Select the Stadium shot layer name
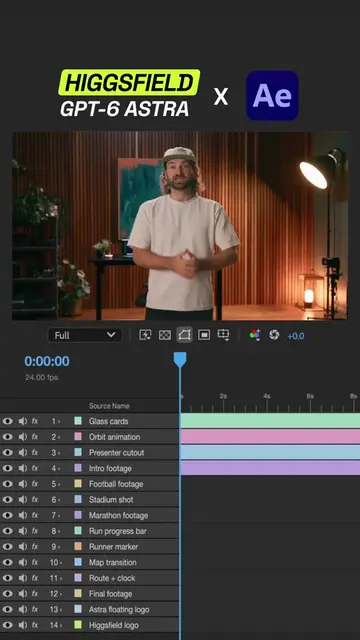 (111, 500)
